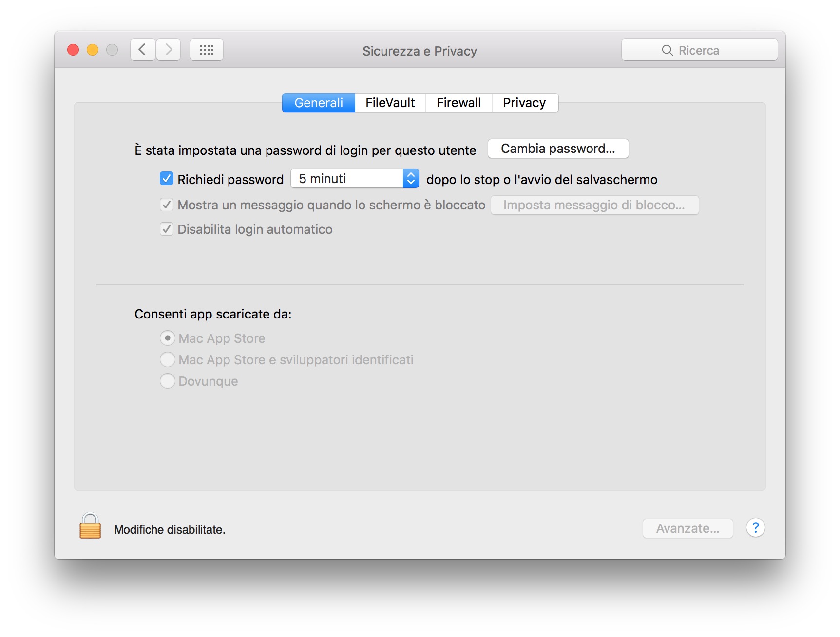Switch to the Generali tab

click(x=319, y=103)
